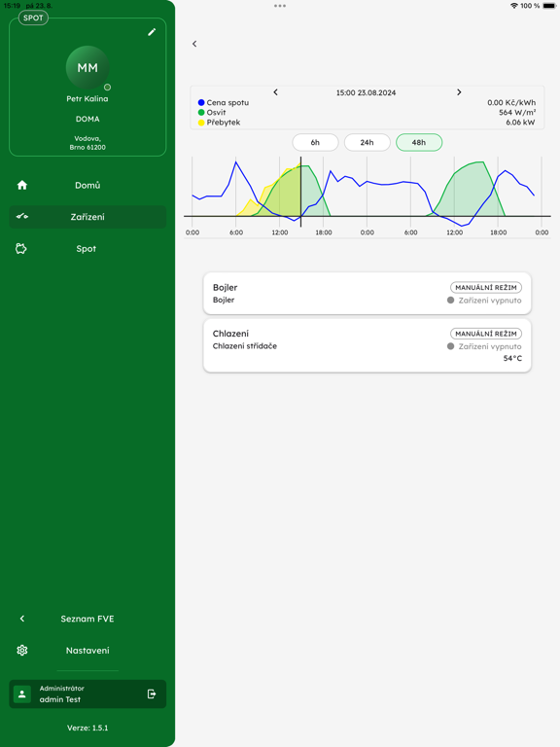Open the Seznam FVE list

[x=87, y=619]
